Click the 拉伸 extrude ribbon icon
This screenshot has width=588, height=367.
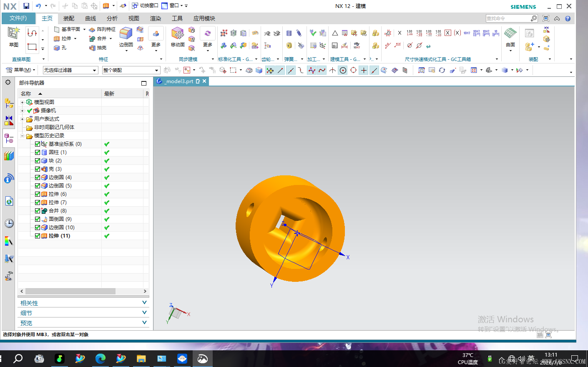pyautogui.click(x=57, y=38)
